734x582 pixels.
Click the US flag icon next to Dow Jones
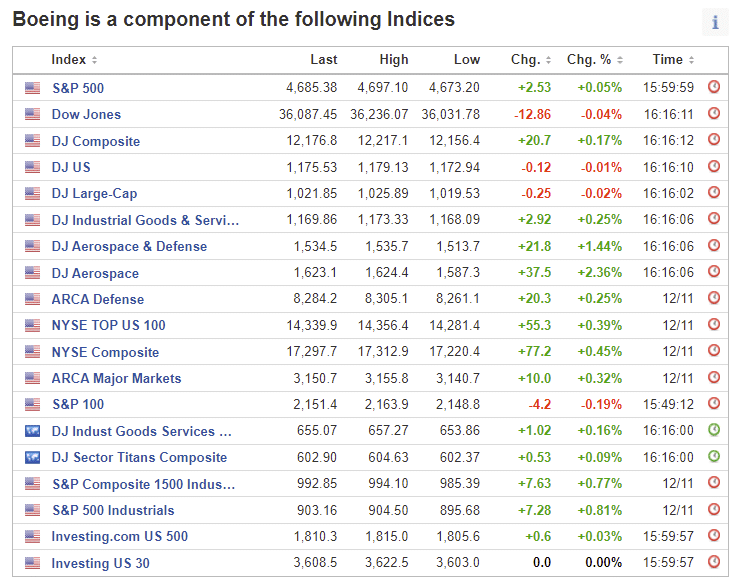coord(33,114)
